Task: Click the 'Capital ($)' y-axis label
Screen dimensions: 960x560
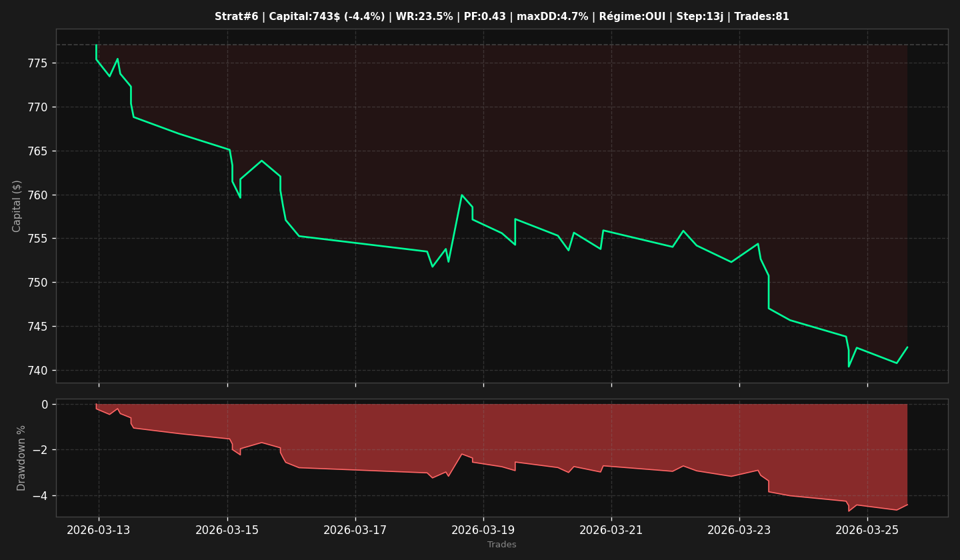Action: point(17,206)
